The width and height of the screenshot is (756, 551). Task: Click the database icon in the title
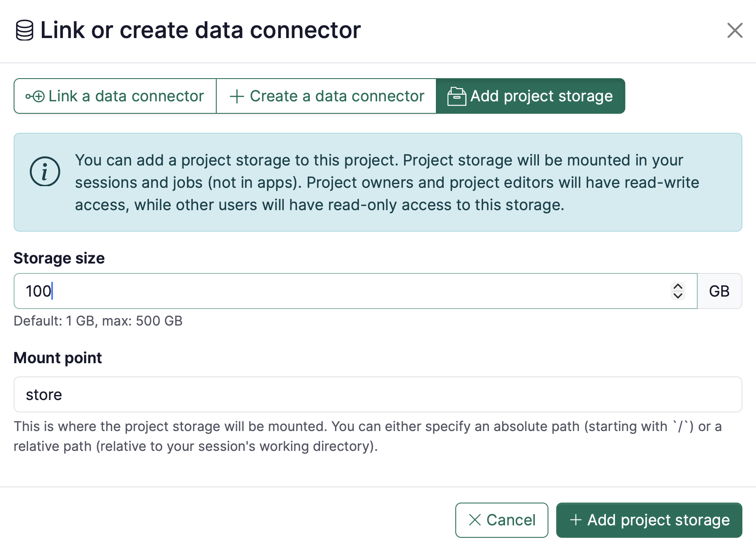coord(24,31)
